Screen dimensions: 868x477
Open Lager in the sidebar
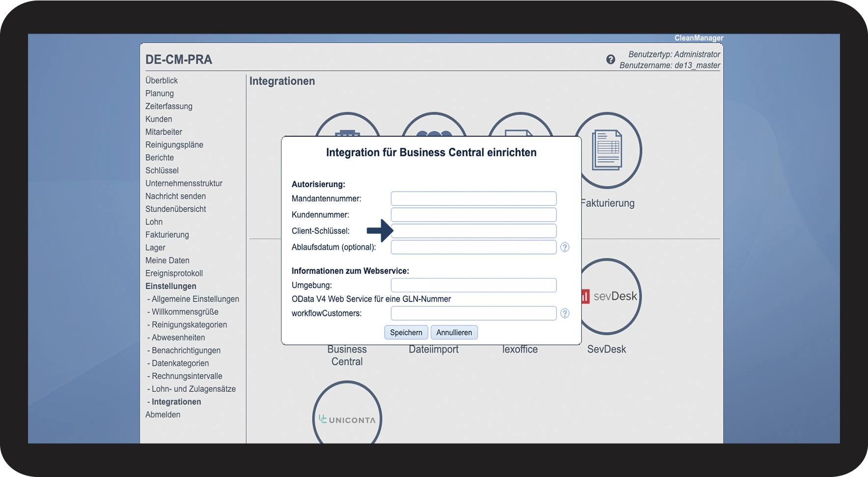(x=155, y=248)
